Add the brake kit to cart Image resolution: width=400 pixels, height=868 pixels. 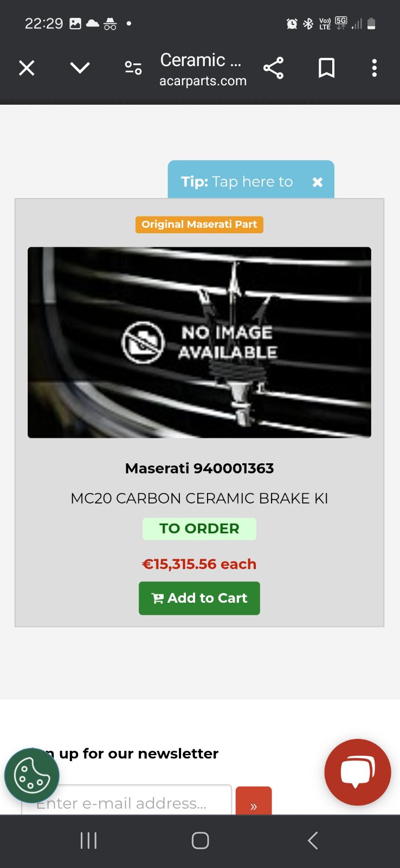tap(199, 598)
